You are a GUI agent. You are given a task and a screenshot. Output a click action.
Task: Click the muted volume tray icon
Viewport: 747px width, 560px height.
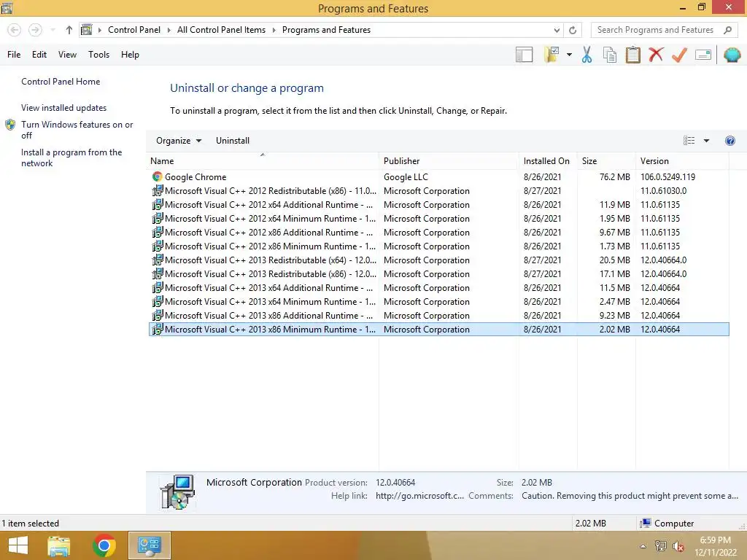678,546
